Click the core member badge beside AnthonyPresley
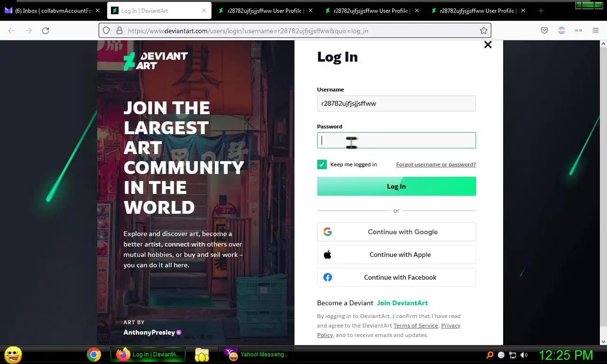 point(179,332)
